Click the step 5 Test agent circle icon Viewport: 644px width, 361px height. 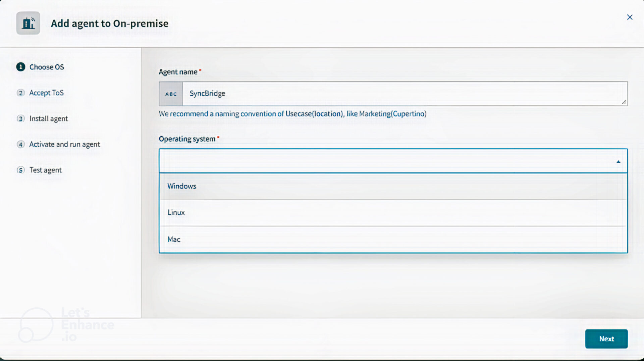click(x=21, y=170)
